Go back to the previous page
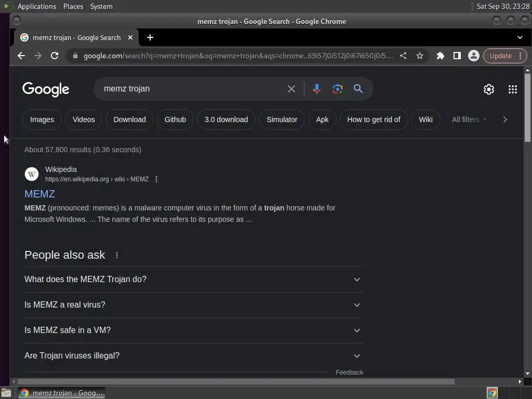The image size is (532, 399). pos(21,56)
